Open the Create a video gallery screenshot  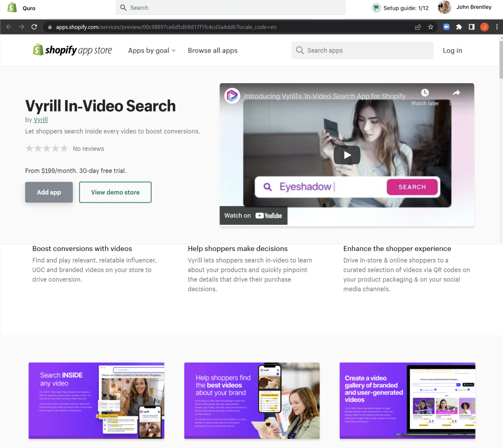pos(408,400)
